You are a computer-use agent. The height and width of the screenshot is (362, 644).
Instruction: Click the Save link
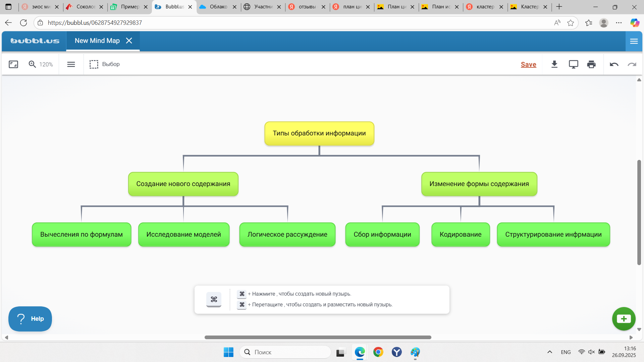[x=528, y=64]
